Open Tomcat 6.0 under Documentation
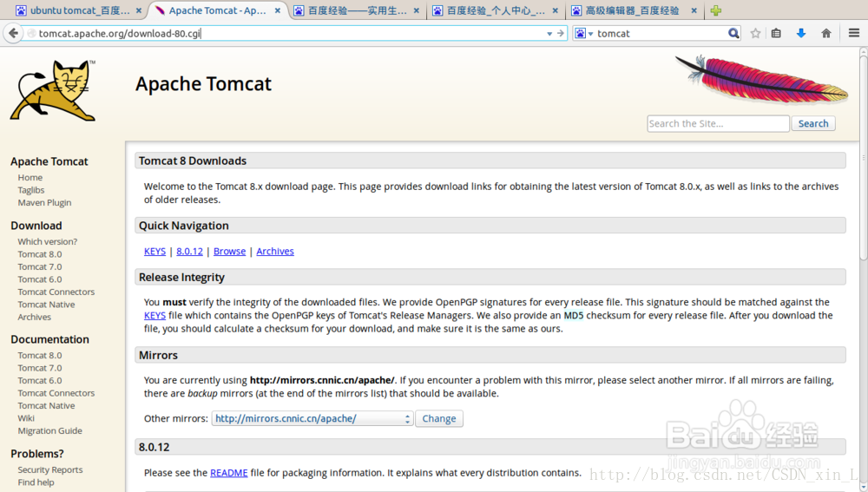 [39, 381]
